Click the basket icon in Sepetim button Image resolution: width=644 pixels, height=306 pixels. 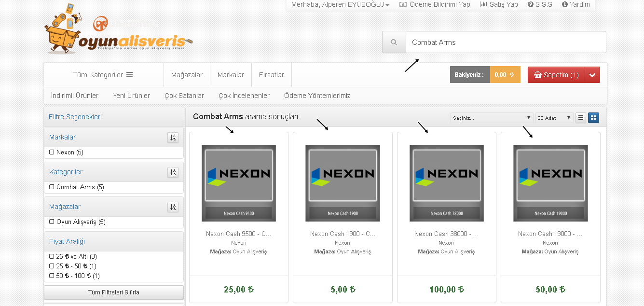(x=538, y=75)
